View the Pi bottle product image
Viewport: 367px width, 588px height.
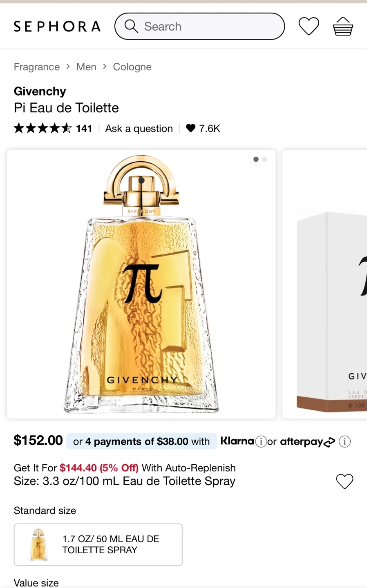point(141,284)
